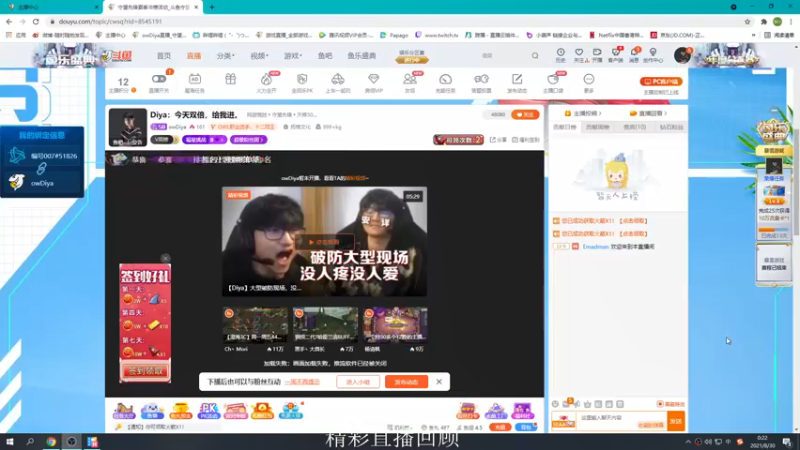800x450 pixels.
Task: Expand 直播回看 link with chevron
Action: coord(648,113)
